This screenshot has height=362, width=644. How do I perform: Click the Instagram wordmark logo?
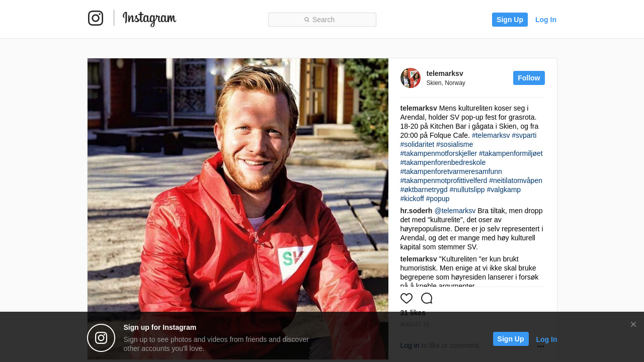149,19
